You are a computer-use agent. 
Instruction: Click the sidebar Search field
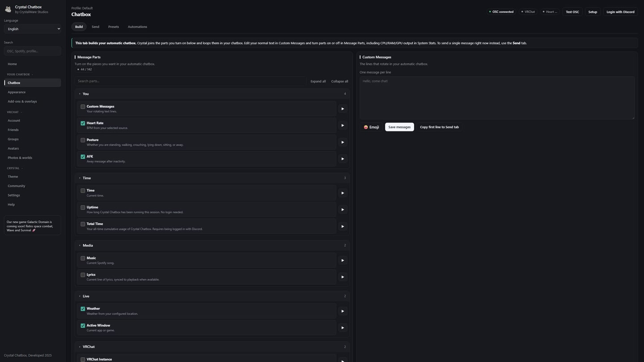pyautogui.click(x=33, y=51)
